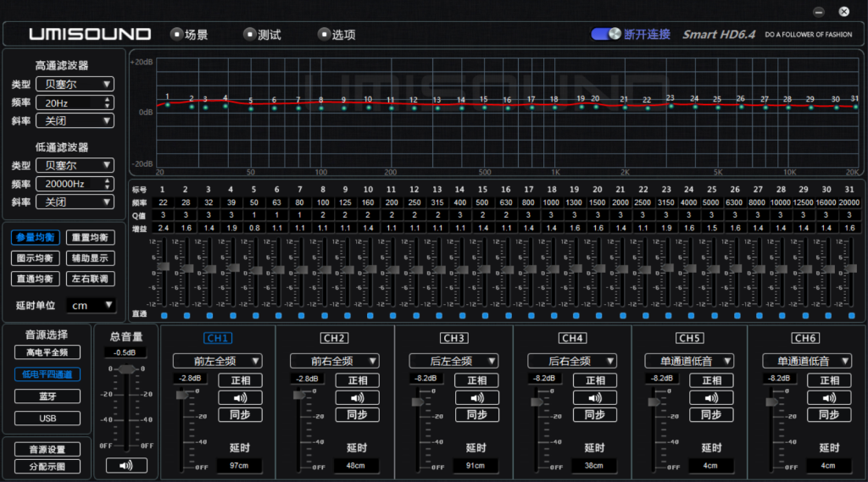Screen dimensions: 868x482
Task: Click band 5 Q value cell
Action: (254, 214)
